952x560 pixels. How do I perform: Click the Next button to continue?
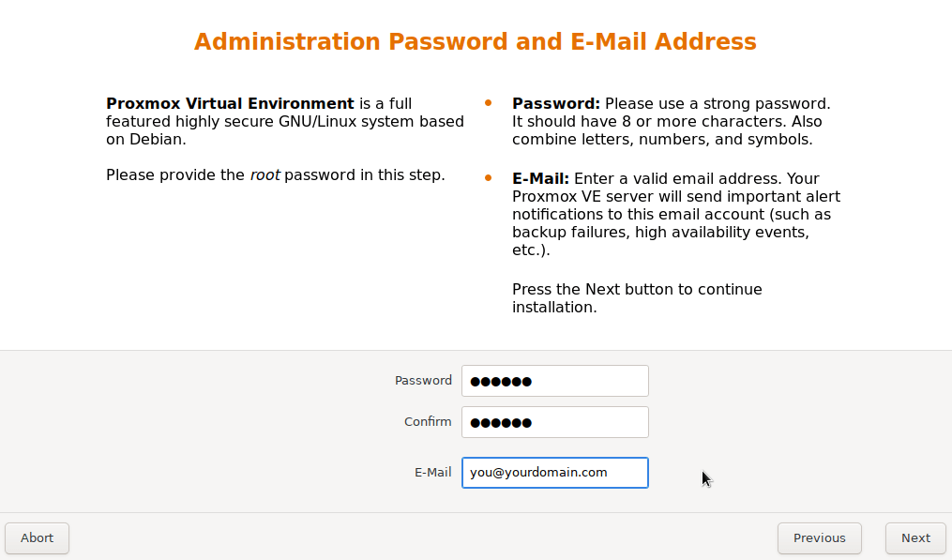coord(915,538)
